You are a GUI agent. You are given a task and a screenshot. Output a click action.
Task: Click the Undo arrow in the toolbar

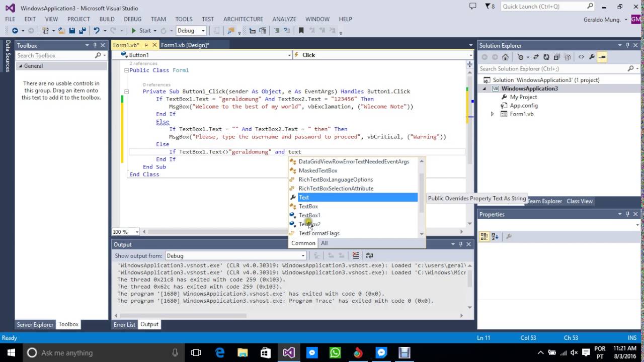pos(96,31)
